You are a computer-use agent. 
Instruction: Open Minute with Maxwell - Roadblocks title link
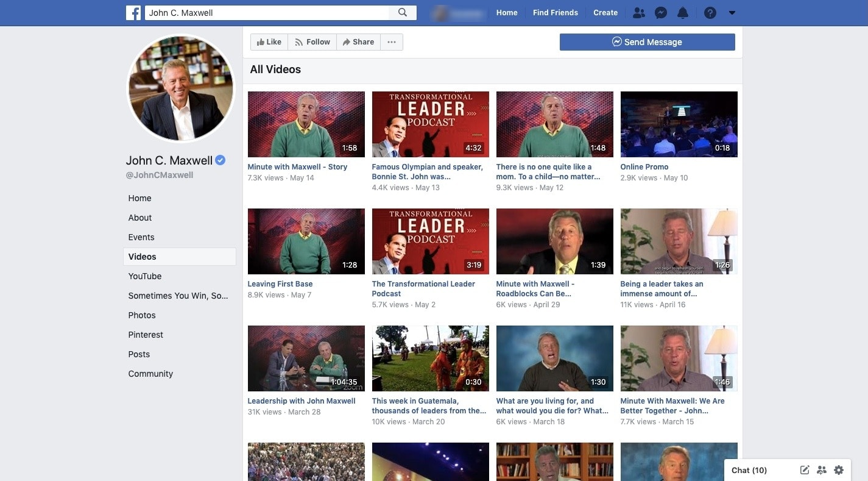(x=535, y=289)
